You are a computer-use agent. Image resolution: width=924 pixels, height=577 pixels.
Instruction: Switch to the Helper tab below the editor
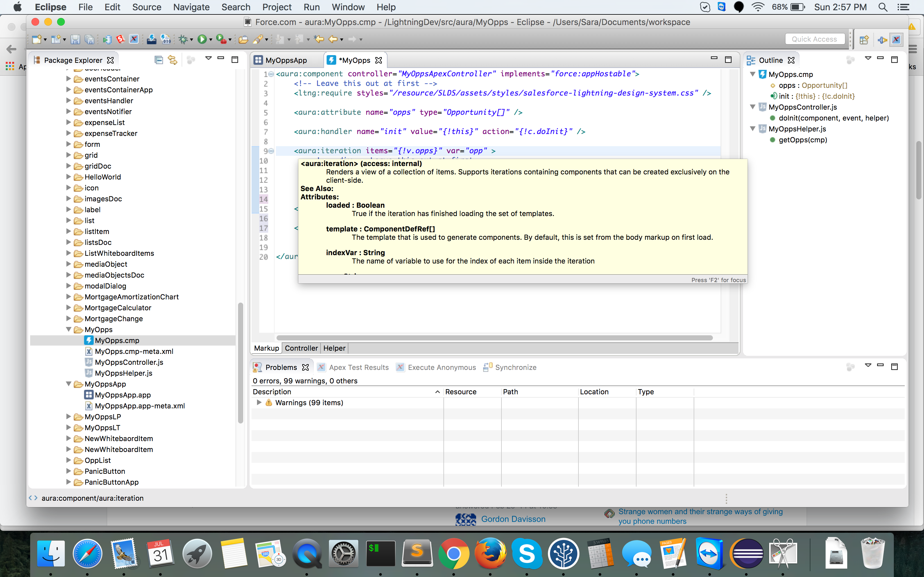(x=334, y=348)
